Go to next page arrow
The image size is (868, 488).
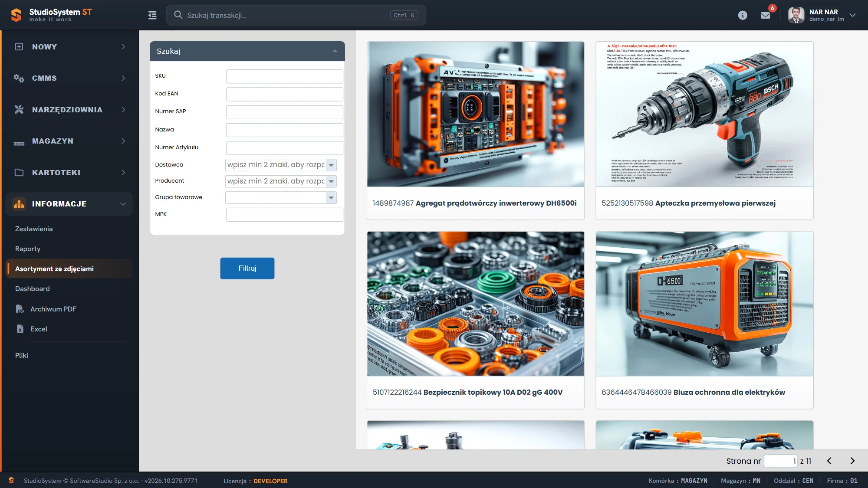[x=852, y=461]
